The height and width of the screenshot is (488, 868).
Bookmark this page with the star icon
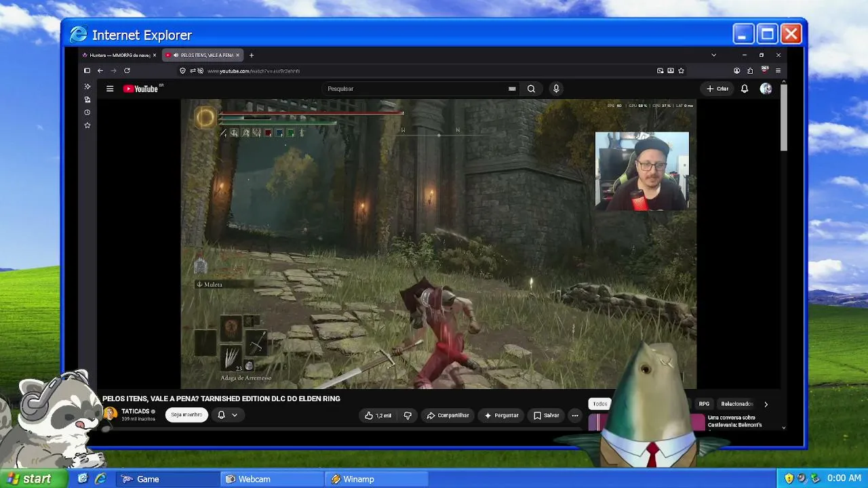681,70
